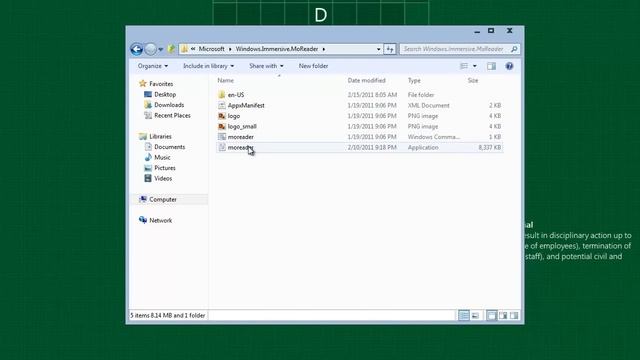This screenshot has height=360, width=640.
Task: Click the Windows.Immersive.MoReader breadcrumb segment
Action: [277, 49]
